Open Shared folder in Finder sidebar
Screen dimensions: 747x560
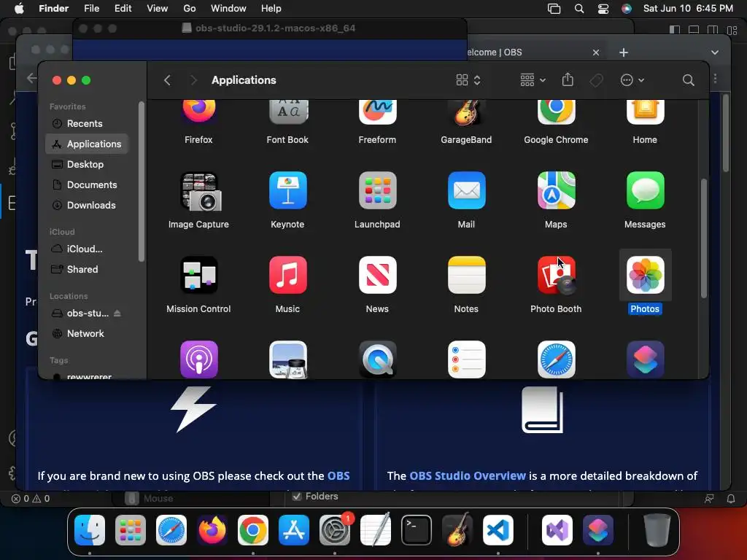pyautogui.click(x=87, y=270)
